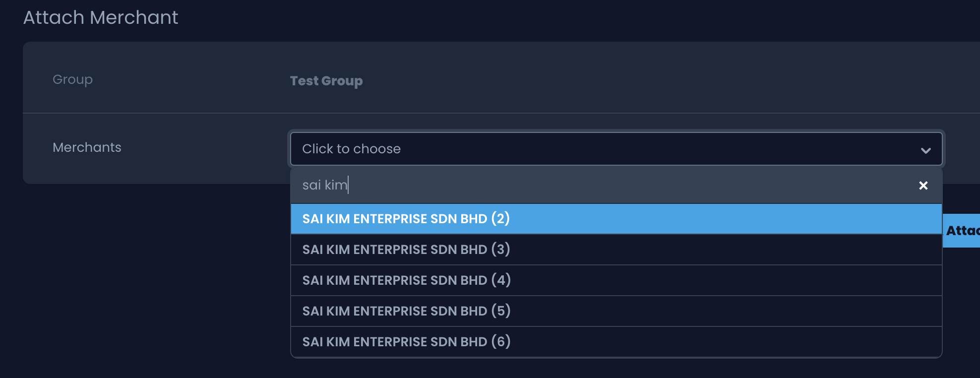Choose SAI KIM ENTERPRISE SDN BHD (4)

click(x=406, y=280)
